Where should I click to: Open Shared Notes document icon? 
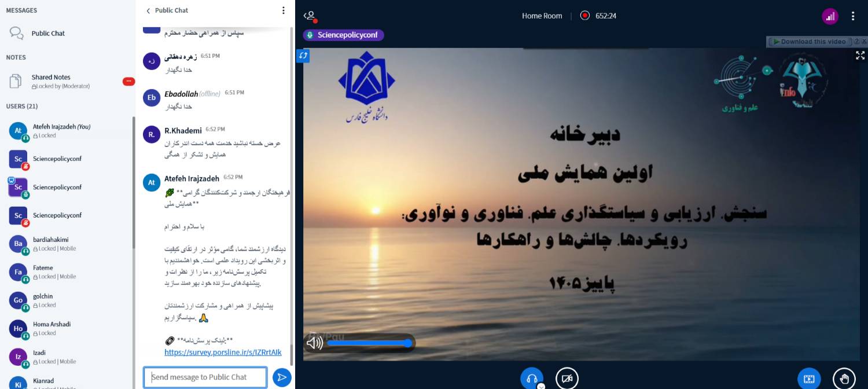[x=16, y=82]
